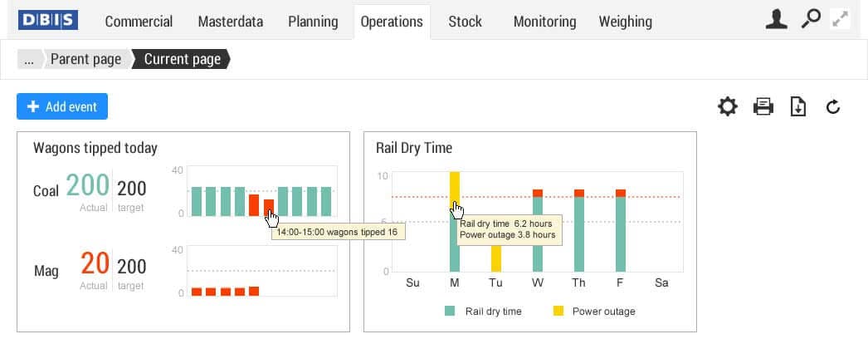Viewport: 868px width, 339px height.
Task: Open the Monitoring menu
Action: pyautogui.click(x=544, y=22)
